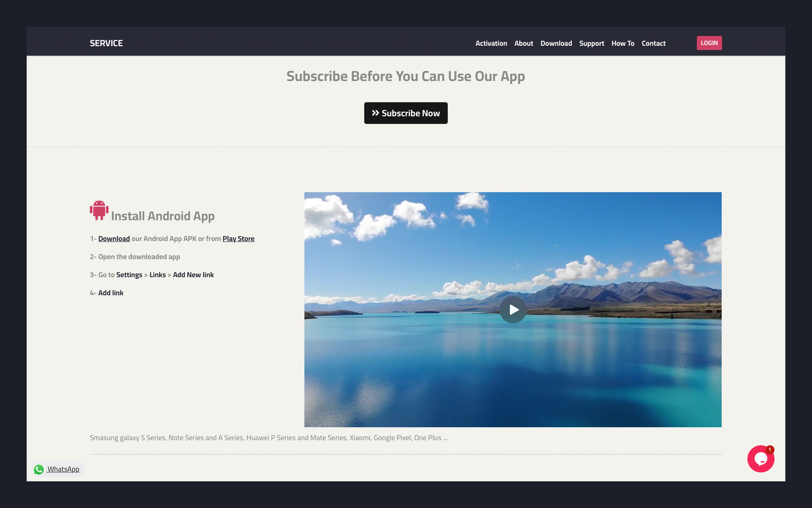Click the WhatsApp text link

click(63, 469)
